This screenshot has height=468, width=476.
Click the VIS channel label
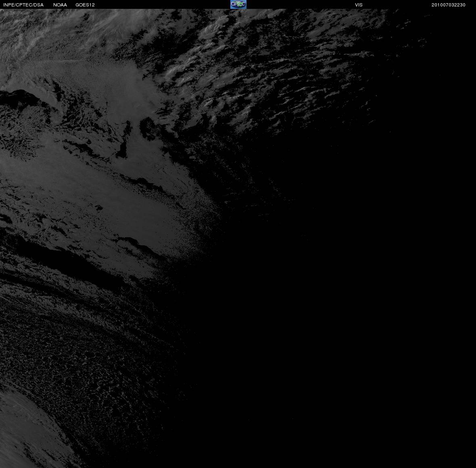(359, 5)
